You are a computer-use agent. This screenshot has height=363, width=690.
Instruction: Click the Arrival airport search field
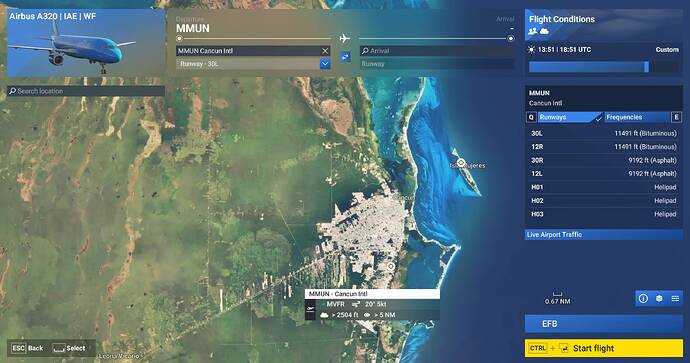(437, 51)
